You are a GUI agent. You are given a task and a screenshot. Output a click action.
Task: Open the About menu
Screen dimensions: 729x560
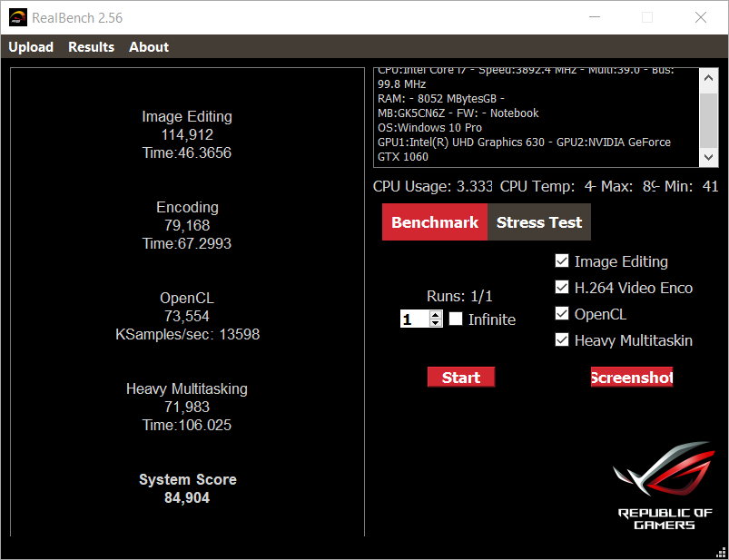point(149,47)
